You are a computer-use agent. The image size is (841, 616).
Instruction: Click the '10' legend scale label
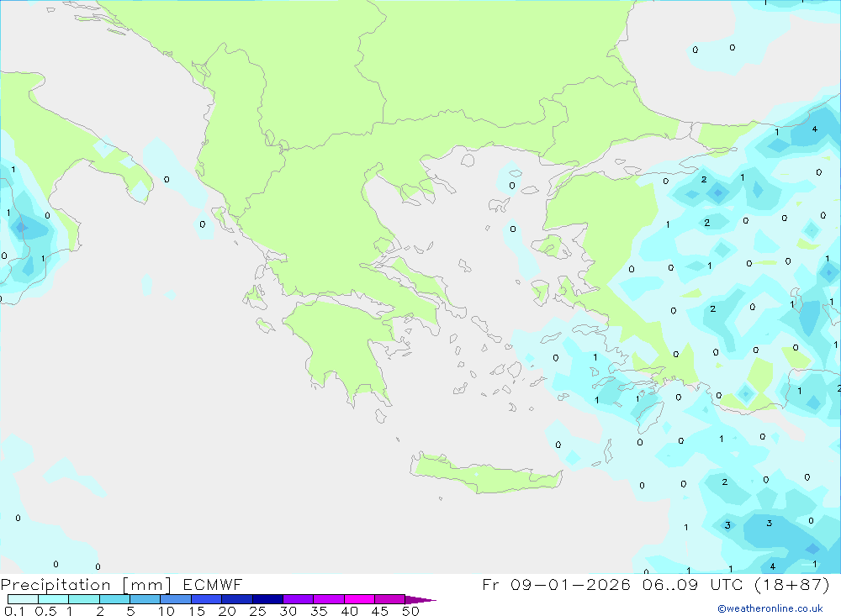167,611
